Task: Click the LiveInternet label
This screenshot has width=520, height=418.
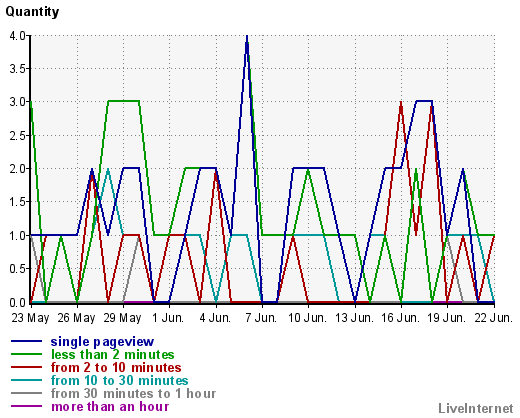Action: [x=476, y=408]
